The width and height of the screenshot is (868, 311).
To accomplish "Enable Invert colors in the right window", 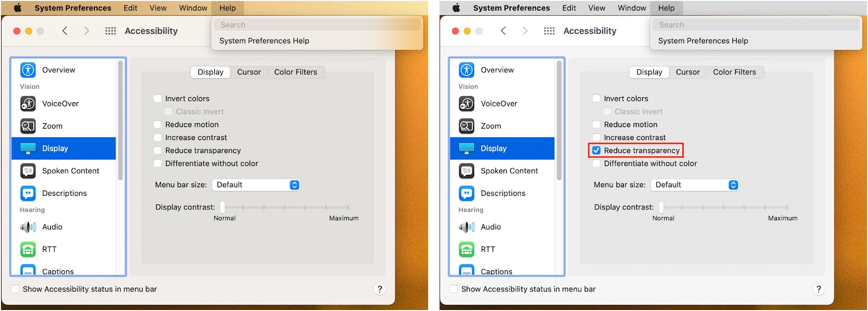I will pos(597,99).
